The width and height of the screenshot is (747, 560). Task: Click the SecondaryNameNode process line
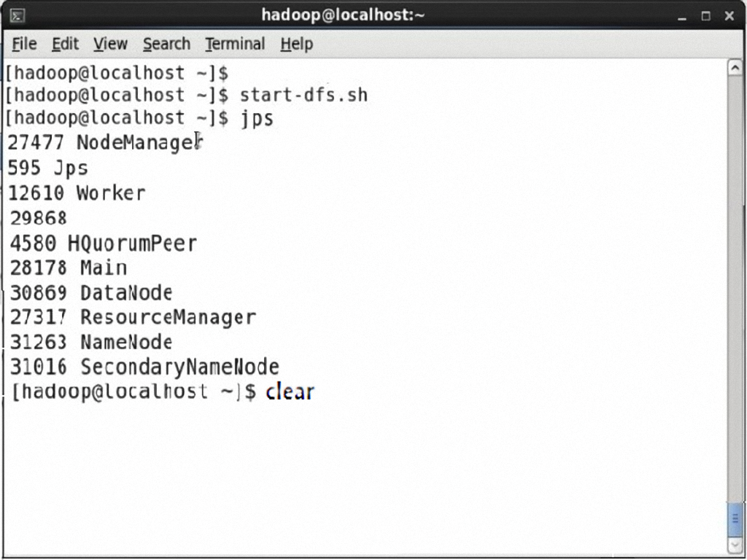(x=144, y=367)
